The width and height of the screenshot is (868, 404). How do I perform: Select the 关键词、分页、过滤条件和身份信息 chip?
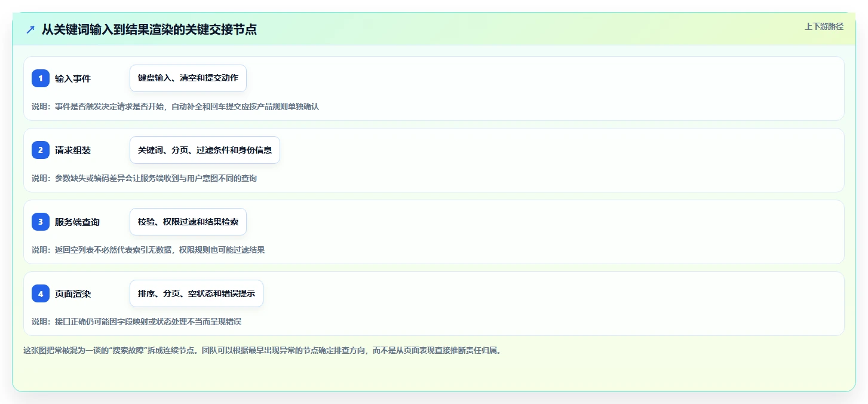[x=205, y=150]
